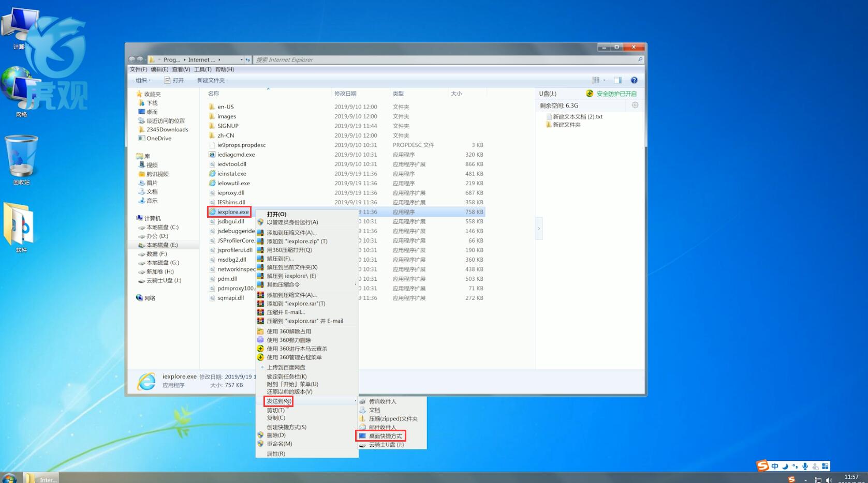The image size is (868, 483).
Task: Click the Sogou input S icon
Action: 762,466
